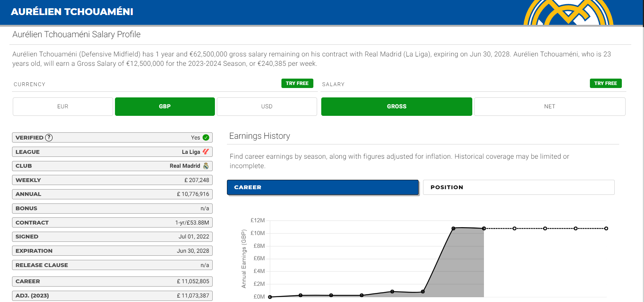Click the AURÉLIEN TCHOUAMÉNI header title
Viewport: 644px width, 302px height.
pos(72,12)
